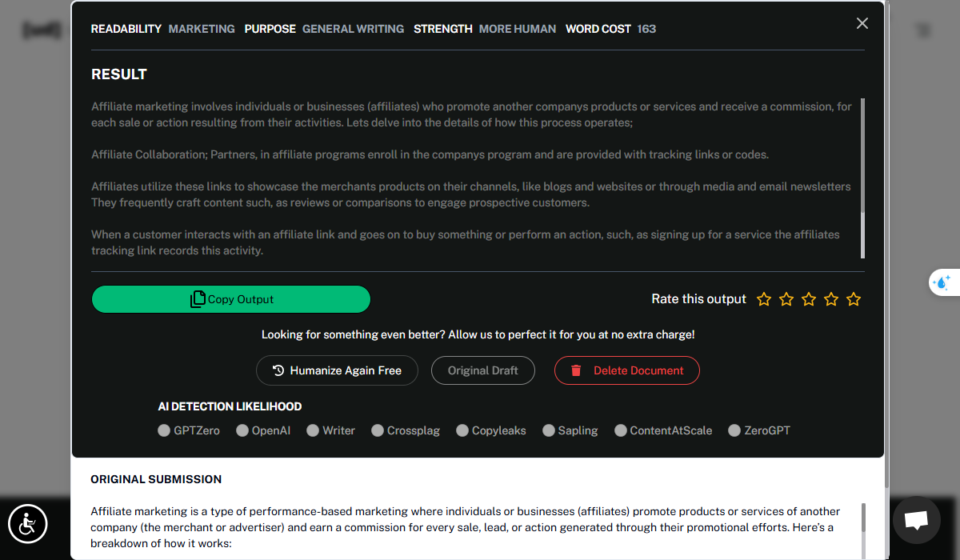Select the OpenAI detection indicator
The image size is (960, 560).
(x=242, y=430)
